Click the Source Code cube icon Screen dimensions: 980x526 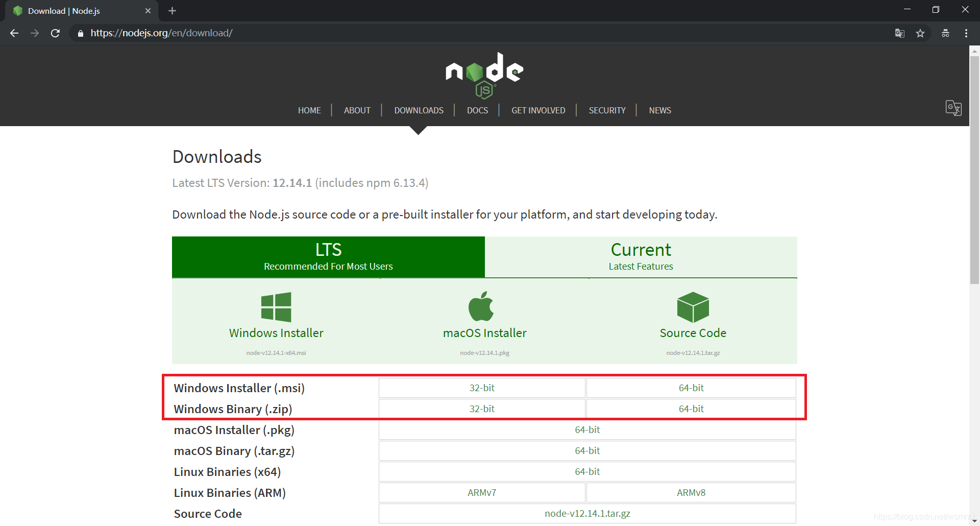pos(693,307)
